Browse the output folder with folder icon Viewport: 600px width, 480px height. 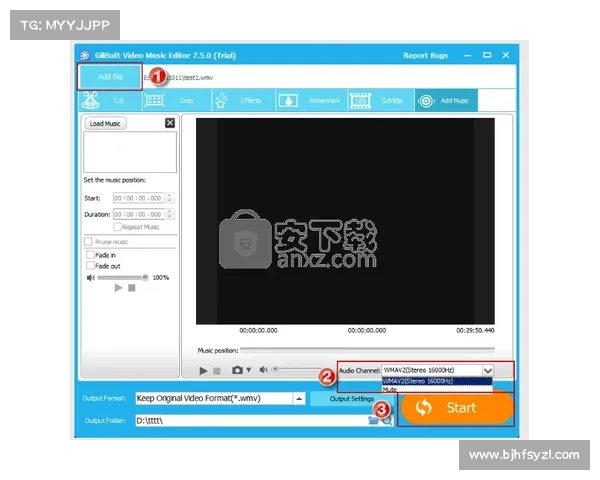[x=373, y=421]
